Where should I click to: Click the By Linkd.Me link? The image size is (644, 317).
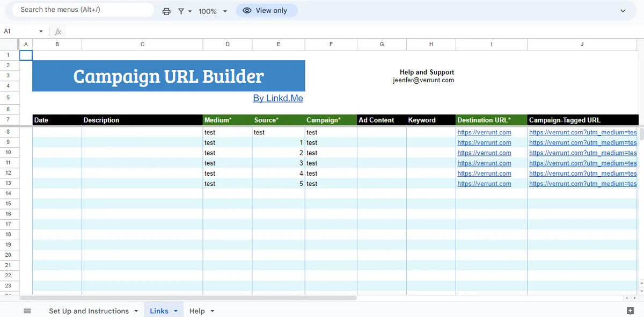coord(278,98)
